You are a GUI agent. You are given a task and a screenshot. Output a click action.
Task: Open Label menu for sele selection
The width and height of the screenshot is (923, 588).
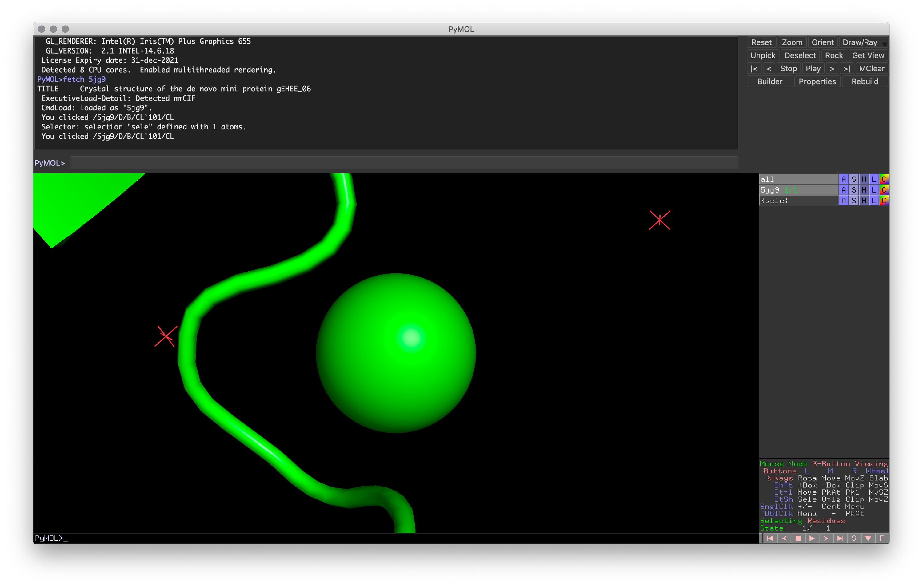[873, 200]
